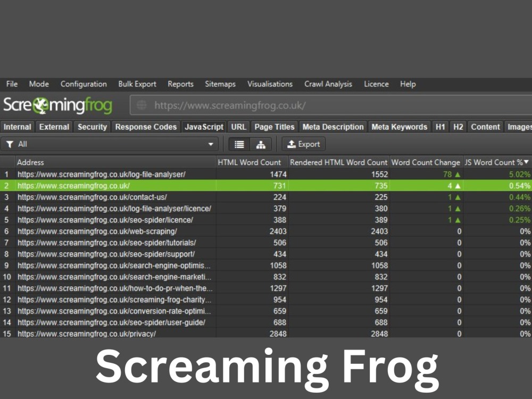
Task: Switch to the Meta Keywords tab
Action: point(400,127)
